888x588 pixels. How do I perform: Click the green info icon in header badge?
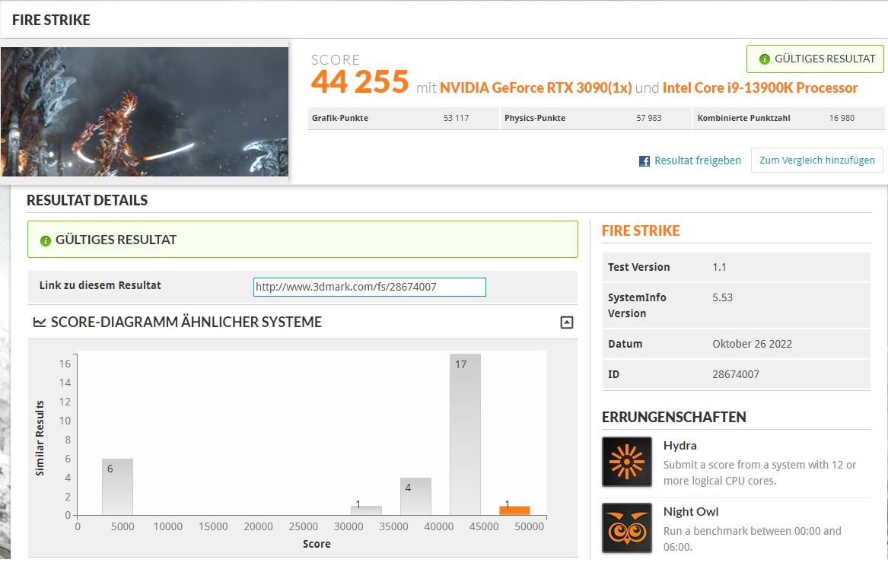tap(765, 59)
